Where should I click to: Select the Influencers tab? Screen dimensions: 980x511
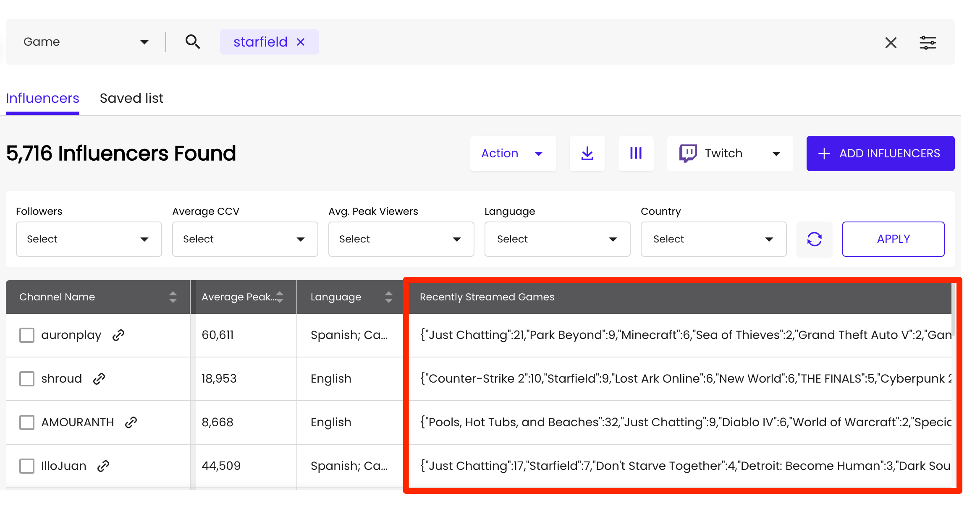(x=42, y=98)
